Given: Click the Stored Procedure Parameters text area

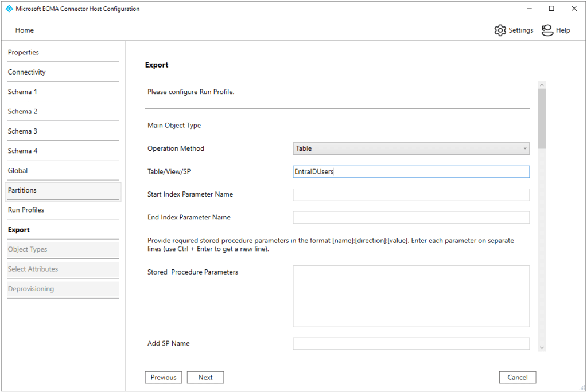Looking at the screenshot, I should (411, 296).
